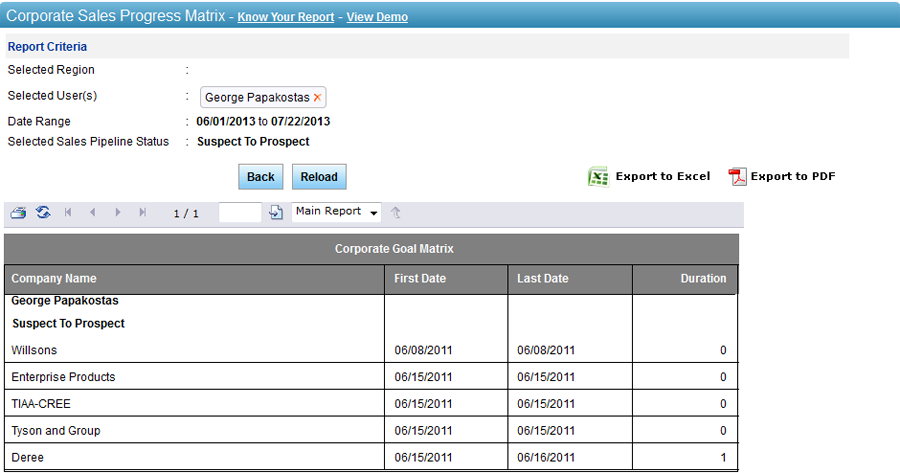Jump to last page of report
Image resolution: width=900 pixels, height=473 pixels.
pyautogui.click(x=143, y=213)
